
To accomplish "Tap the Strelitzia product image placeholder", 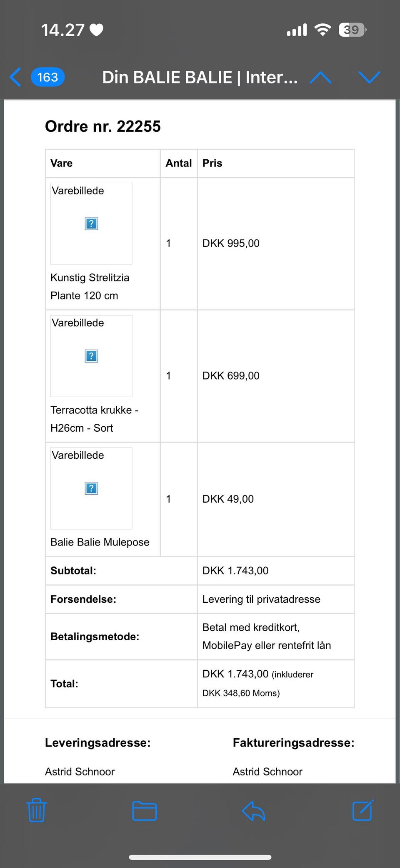I will pyautogui.click(x=91, y=224).
